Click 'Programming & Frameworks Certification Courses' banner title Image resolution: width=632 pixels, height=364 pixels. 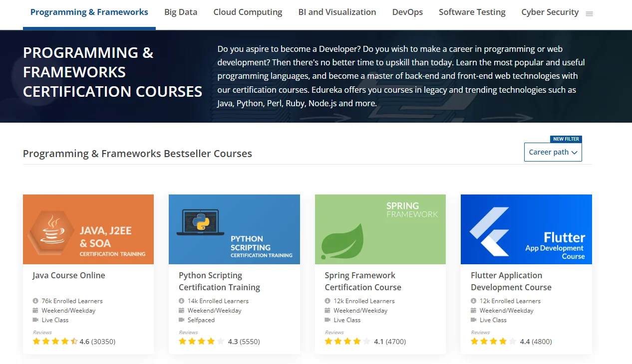pyautogui.click(x=113, y=72)
